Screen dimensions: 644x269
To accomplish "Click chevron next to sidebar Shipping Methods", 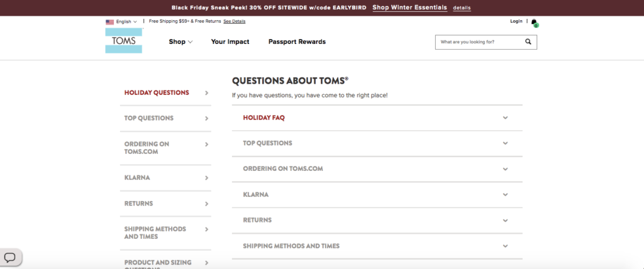I will tap(206, 229).
